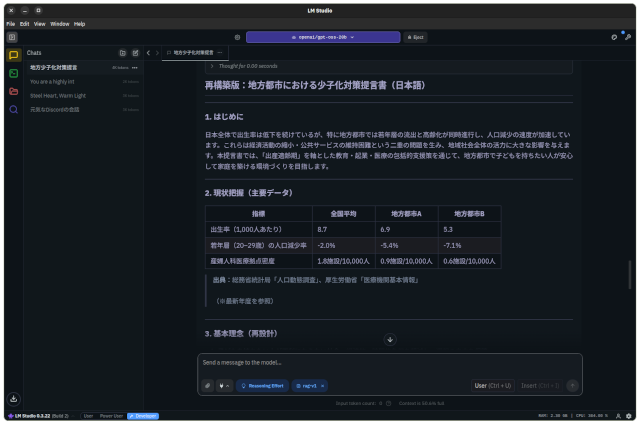Go forward with the right arrow

157,53
